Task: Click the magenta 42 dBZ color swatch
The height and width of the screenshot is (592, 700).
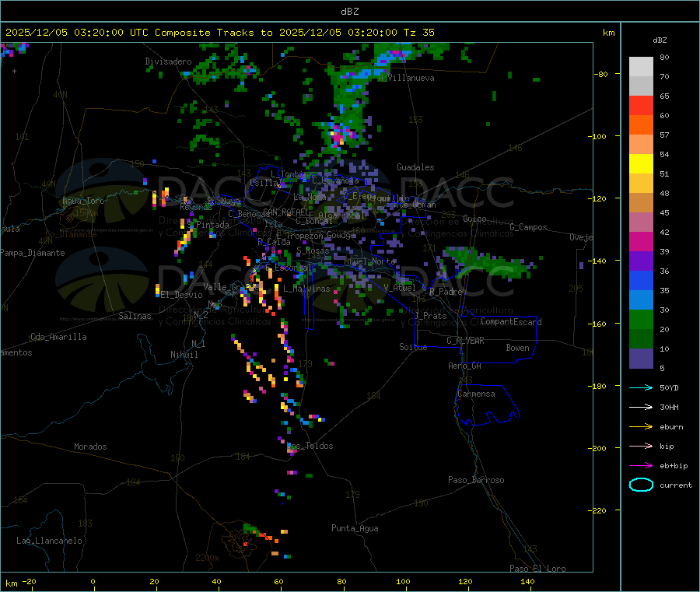Action: [641, 241]
